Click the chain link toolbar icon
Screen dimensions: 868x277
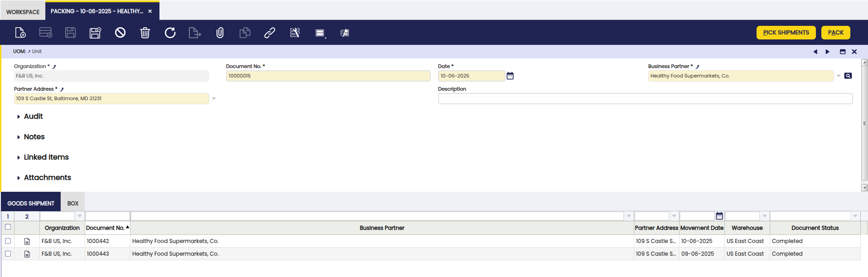click(270, 33)
